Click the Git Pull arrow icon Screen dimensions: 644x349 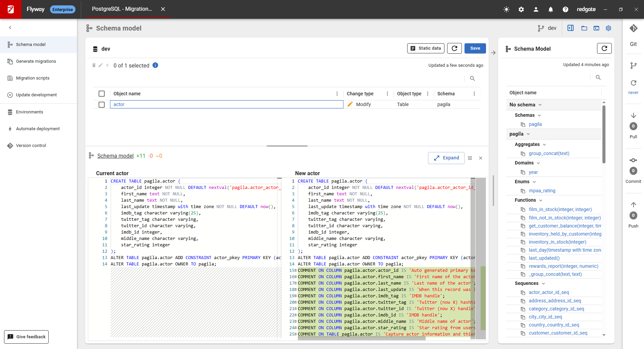point(633,115)
